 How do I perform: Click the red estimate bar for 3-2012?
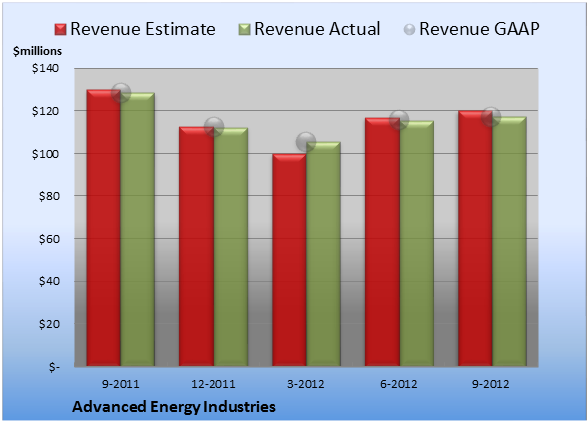coord(289,260)
